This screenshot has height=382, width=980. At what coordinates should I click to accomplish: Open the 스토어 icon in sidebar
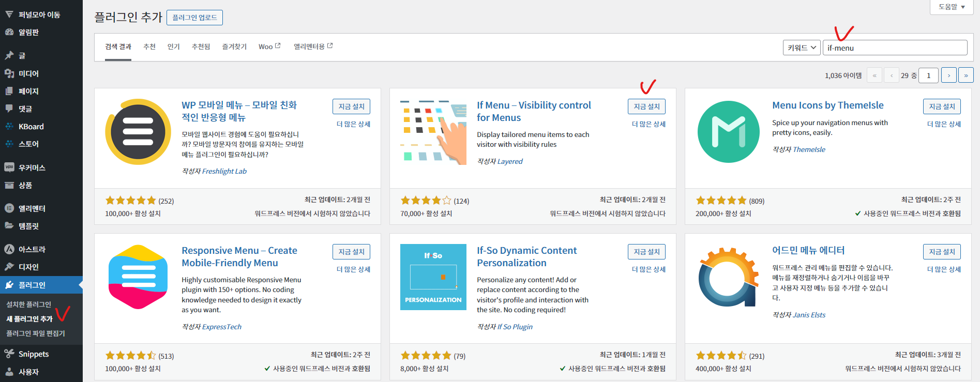point(9,144)
